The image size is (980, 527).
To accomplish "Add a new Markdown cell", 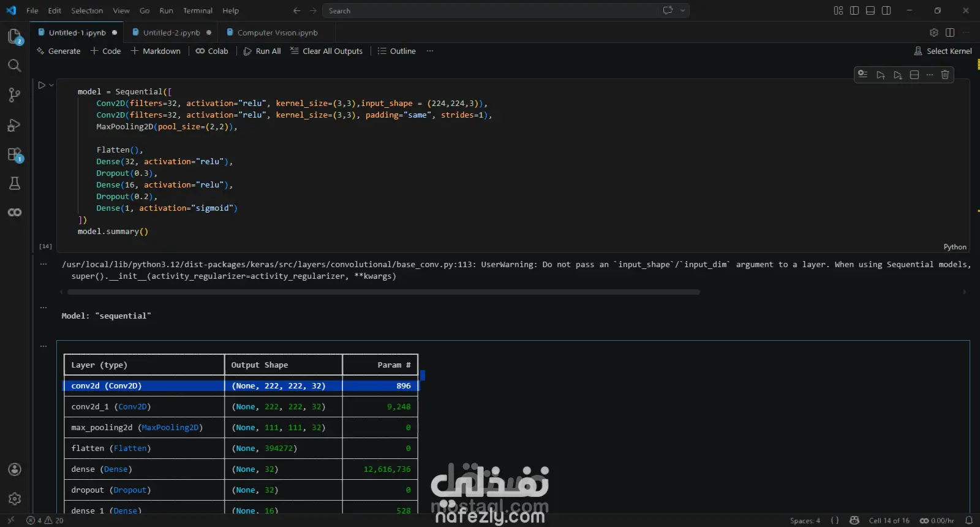I will (156, 51).
